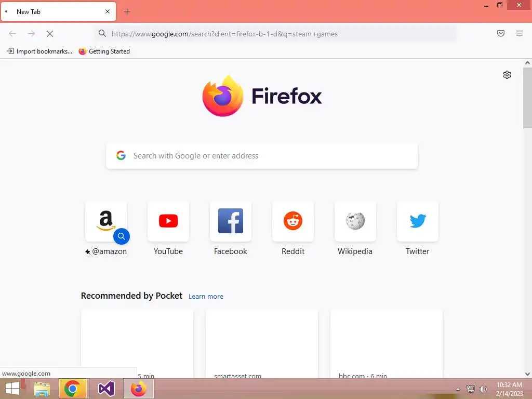This screenshot has height=399, width=532.
Task: Open Import bookmarks bookmark item
Action: point(39,51)
